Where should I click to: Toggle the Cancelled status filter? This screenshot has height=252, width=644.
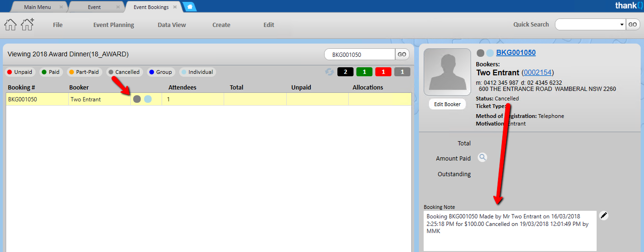pyautogui.click(x=124, y=72)
